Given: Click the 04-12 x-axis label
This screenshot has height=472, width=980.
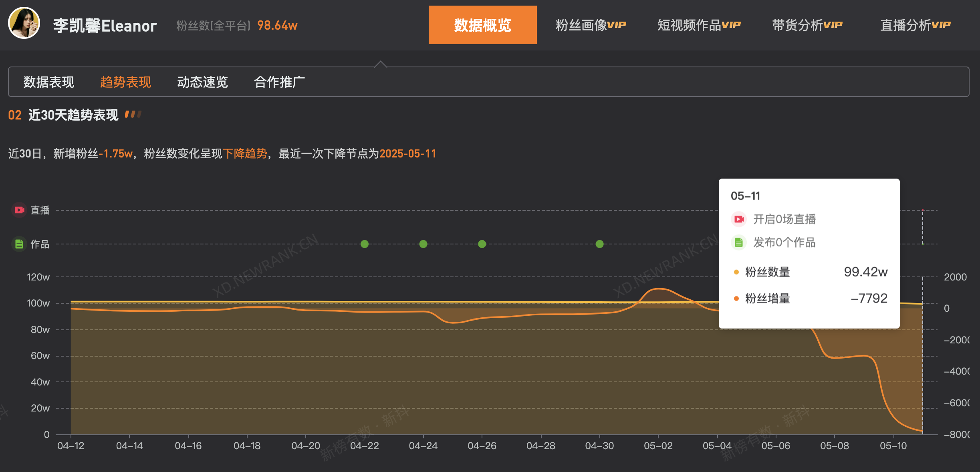Looking at the screenshot, I should (71, 446).
